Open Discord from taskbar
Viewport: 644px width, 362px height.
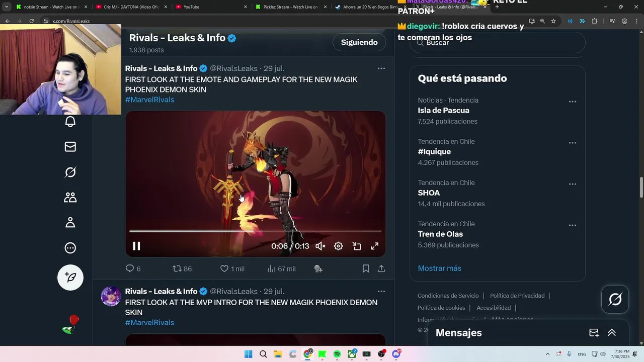pyautogui.click(x=396, y=354)
